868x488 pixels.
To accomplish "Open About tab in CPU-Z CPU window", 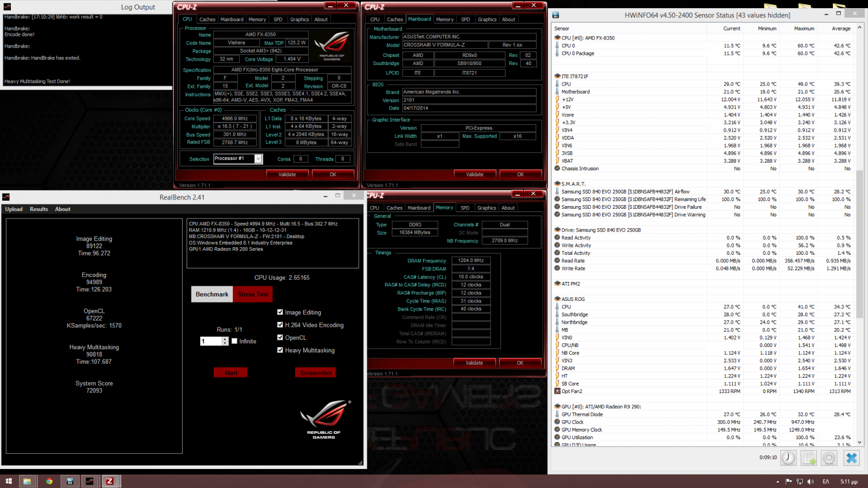I will click(321, 20).
